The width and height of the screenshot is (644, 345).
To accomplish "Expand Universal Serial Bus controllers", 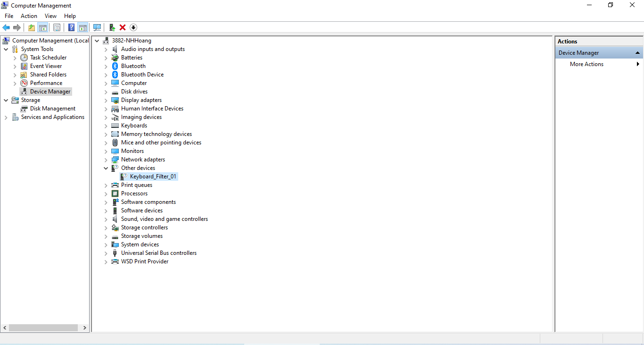I will point(106,252).
